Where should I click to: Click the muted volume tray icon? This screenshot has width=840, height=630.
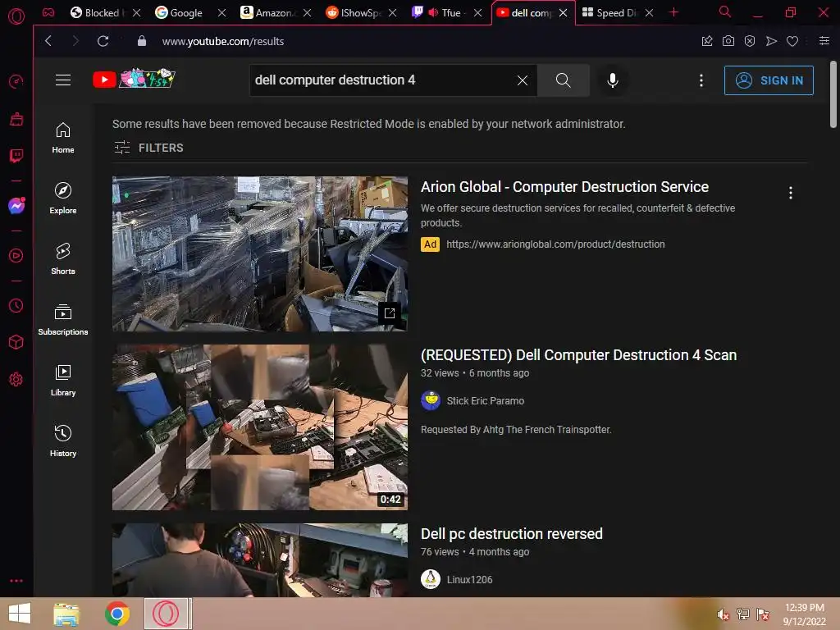[724, 614]
